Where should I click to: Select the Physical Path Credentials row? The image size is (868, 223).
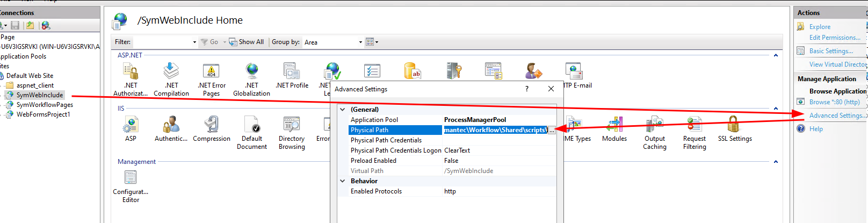(448, 140)
